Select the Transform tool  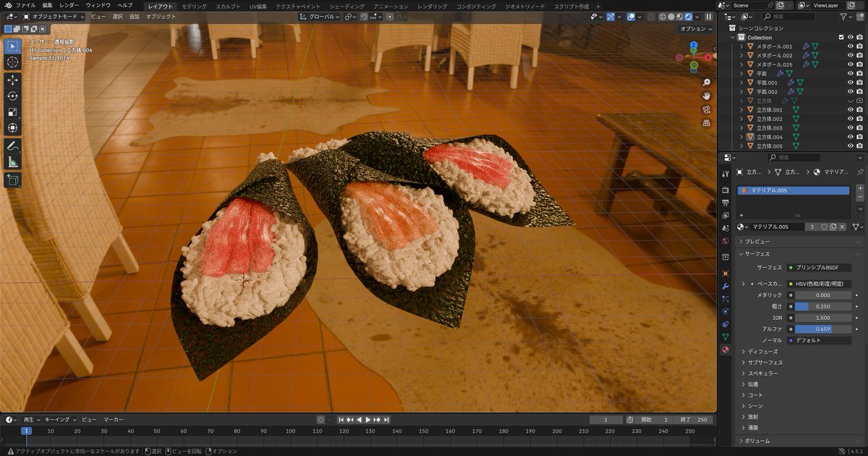point(12,128)
